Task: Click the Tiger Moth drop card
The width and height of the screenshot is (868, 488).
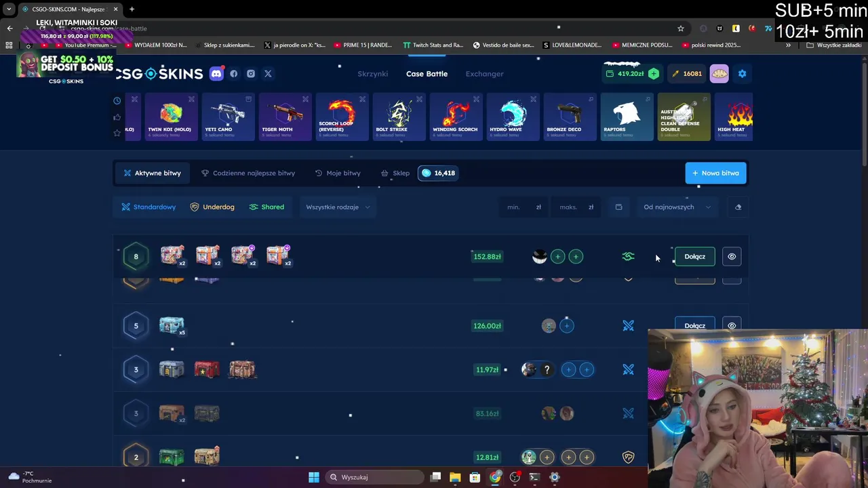Action: pos(285,117)
